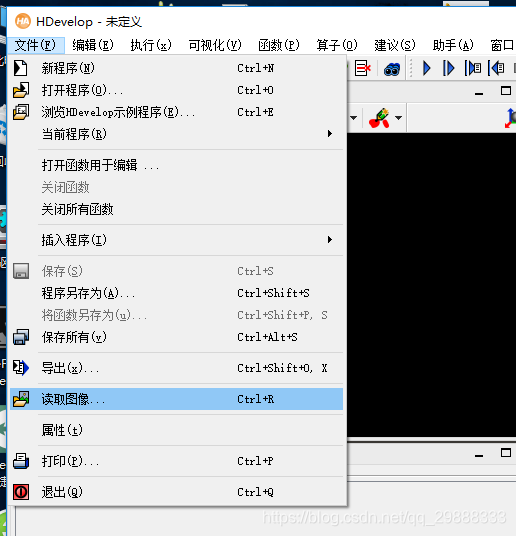
Task: Click the Step Out toolbar icon
Action: (496, 68)
